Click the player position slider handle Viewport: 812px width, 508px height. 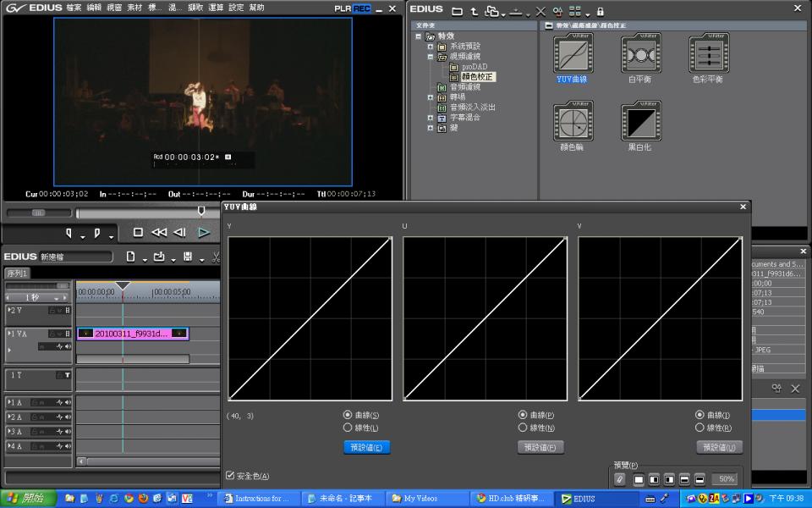(x=200, y=210)
